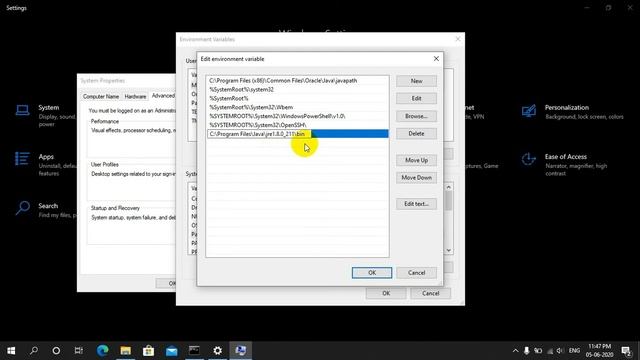Click the Move Down button
640x360 pixels.
(x=416, y=178)
